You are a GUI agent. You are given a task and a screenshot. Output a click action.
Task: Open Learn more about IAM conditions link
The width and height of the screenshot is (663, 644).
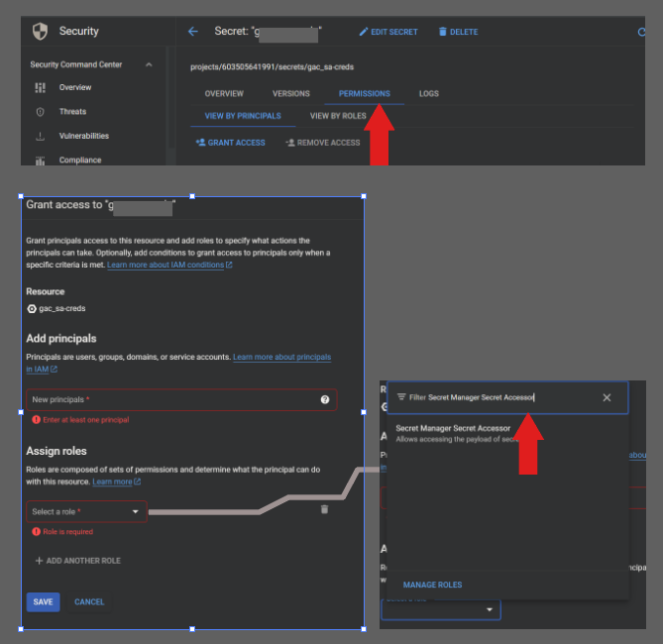pyautogui.click(x=169, y=266)
